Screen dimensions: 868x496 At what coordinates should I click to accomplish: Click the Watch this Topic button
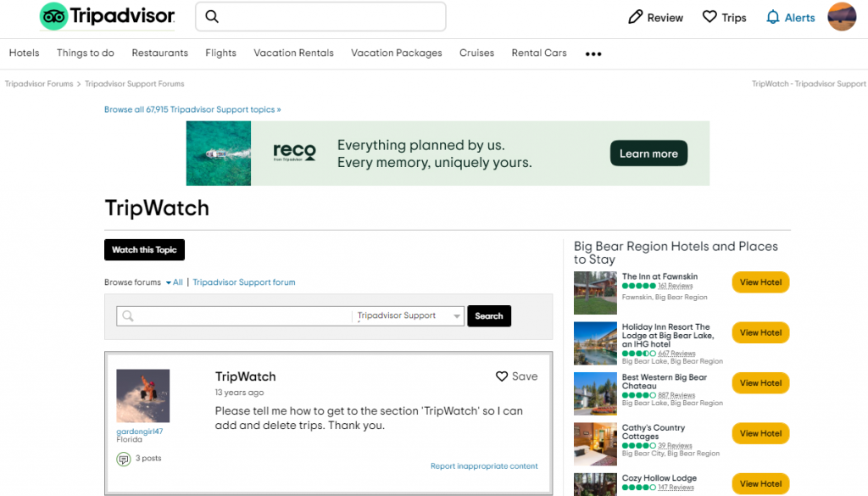click(144, 249)
